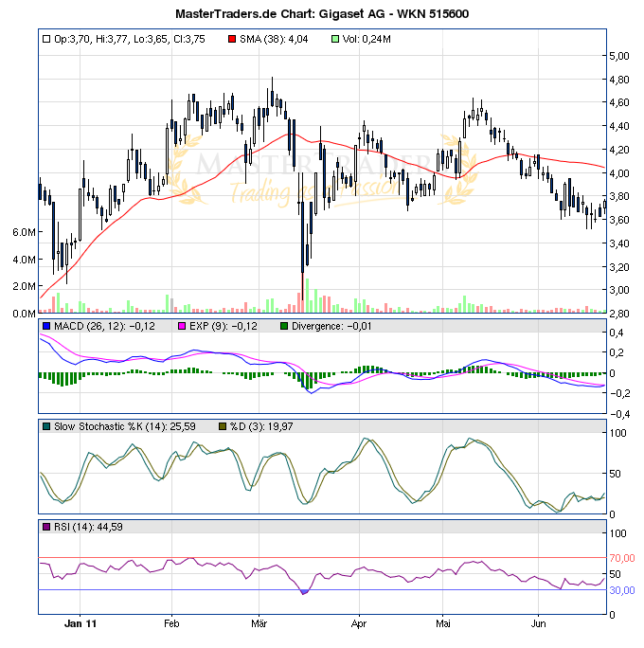Click the red 70,00 RSI overbought label

pyautogui.click(x=621, y=558)
